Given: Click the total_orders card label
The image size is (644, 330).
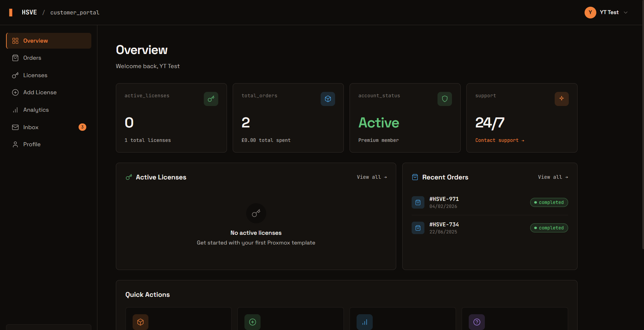Looking at the screenshot, I should [x=260, y=96].
